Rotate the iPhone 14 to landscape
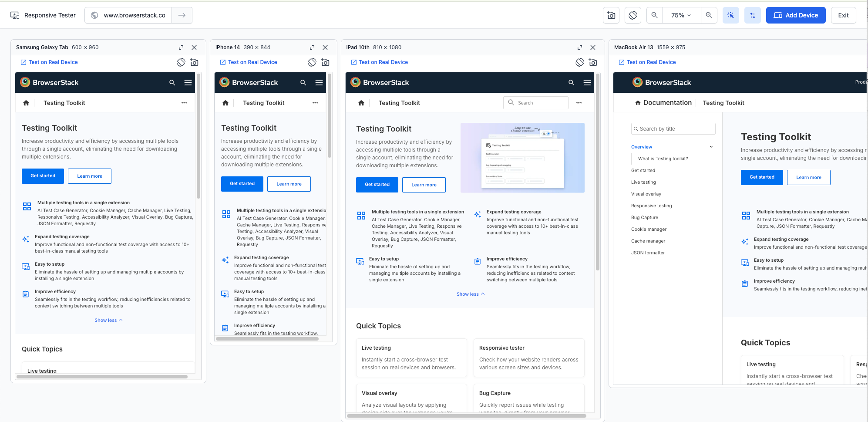 pyautogui.click(x=312, y=62)
